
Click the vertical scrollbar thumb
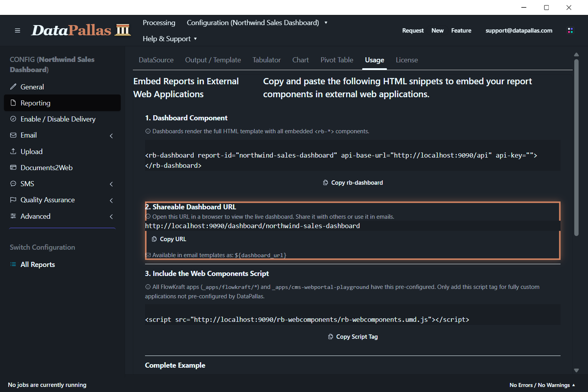click(576, 147)
